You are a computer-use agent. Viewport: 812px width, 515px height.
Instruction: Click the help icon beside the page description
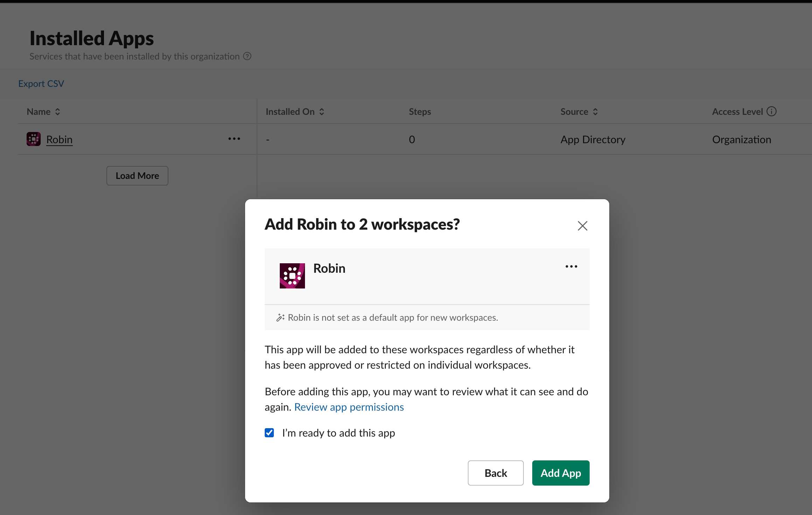point(247,56)
